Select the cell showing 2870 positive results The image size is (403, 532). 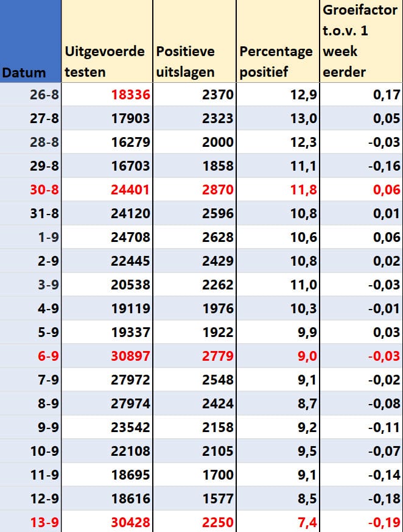tap(195, 190)
